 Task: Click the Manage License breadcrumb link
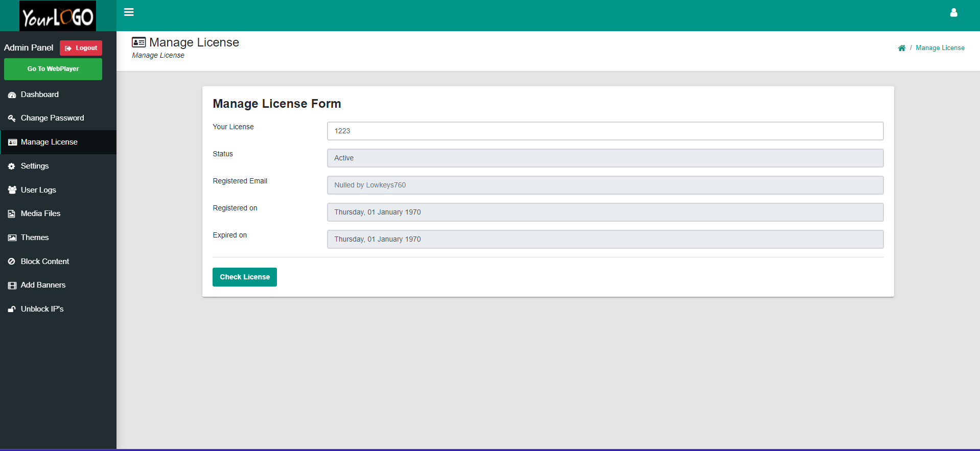point(940,48)
